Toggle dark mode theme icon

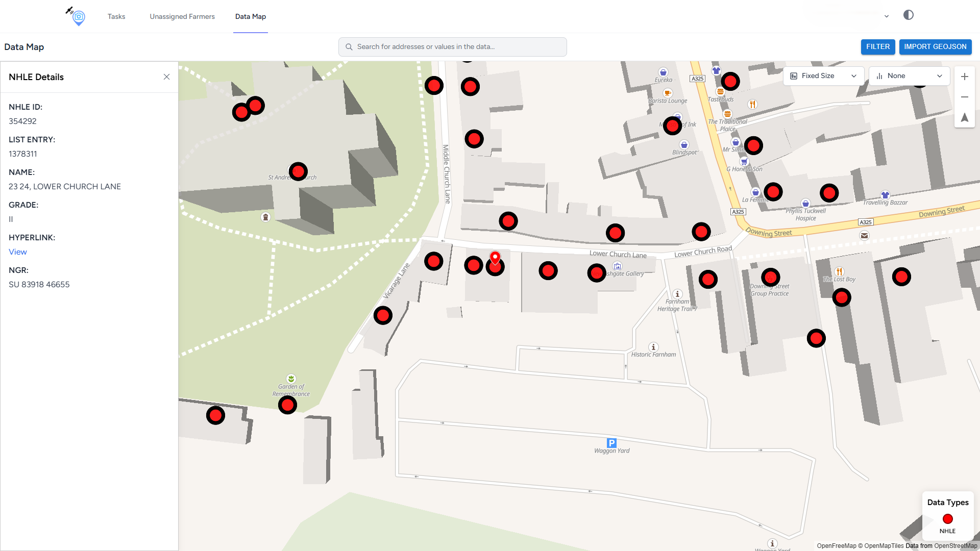[908, 15]
